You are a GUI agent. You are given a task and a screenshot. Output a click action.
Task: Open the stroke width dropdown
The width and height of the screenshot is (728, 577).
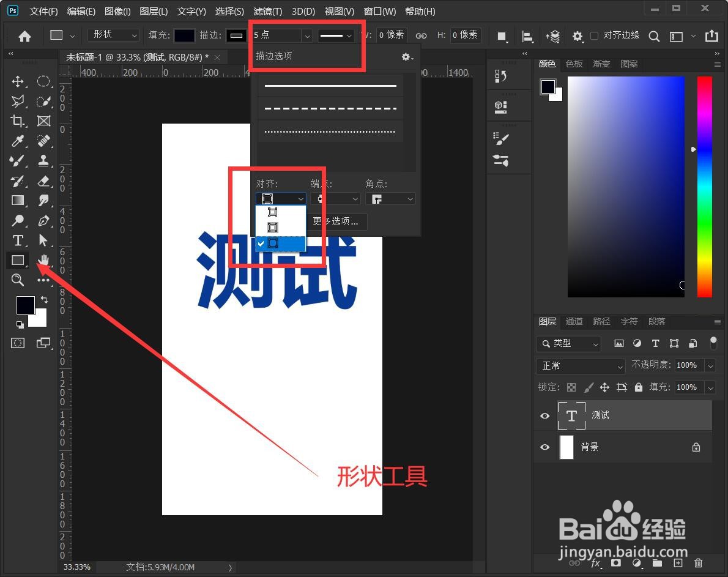tap(306, 35)
